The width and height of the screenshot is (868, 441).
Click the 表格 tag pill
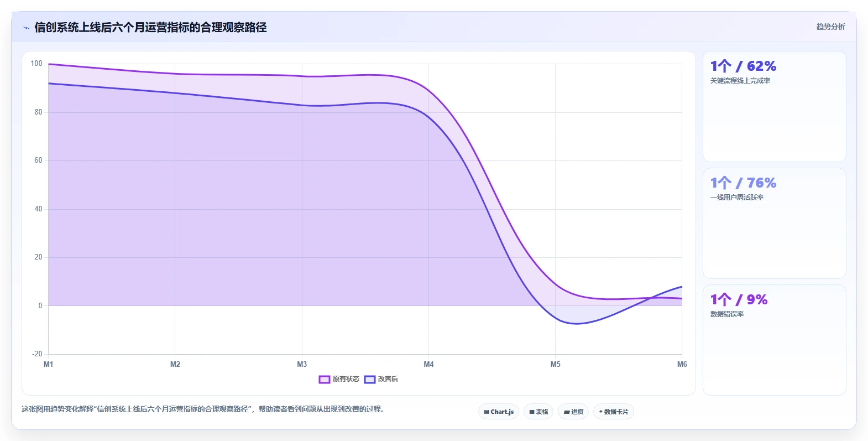pos(538,412)
